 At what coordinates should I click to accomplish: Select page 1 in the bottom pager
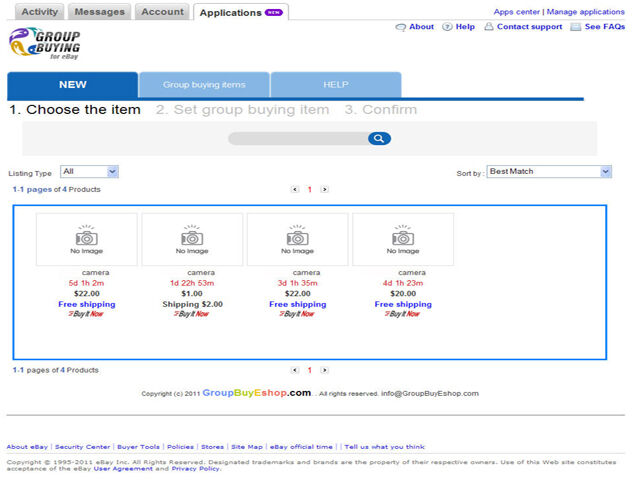(309, 370)
